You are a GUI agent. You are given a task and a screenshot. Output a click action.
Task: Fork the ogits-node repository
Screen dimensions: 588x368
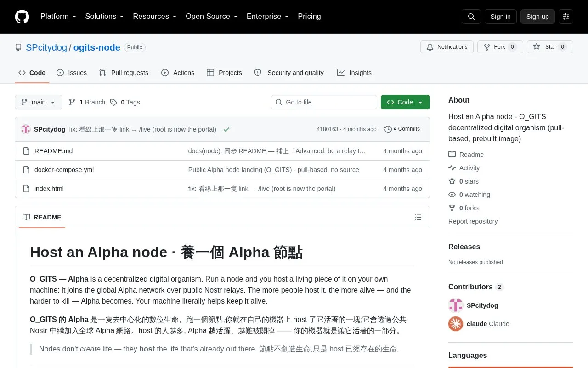[x=500, y=47]
